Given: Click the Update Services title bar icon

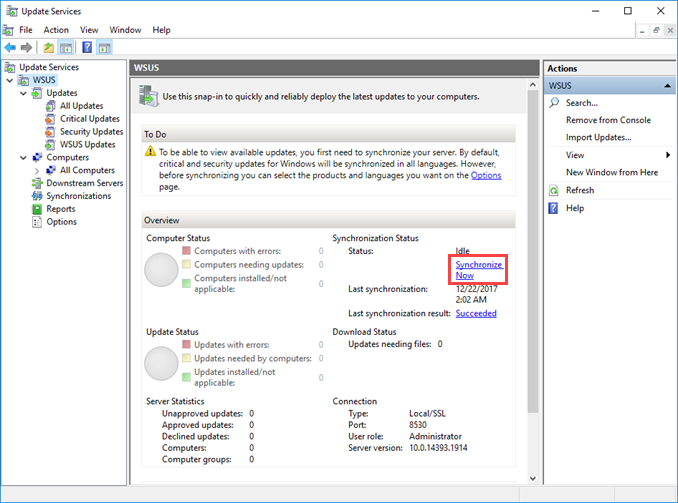Looking at the screenshot, I should click(12, 11).
